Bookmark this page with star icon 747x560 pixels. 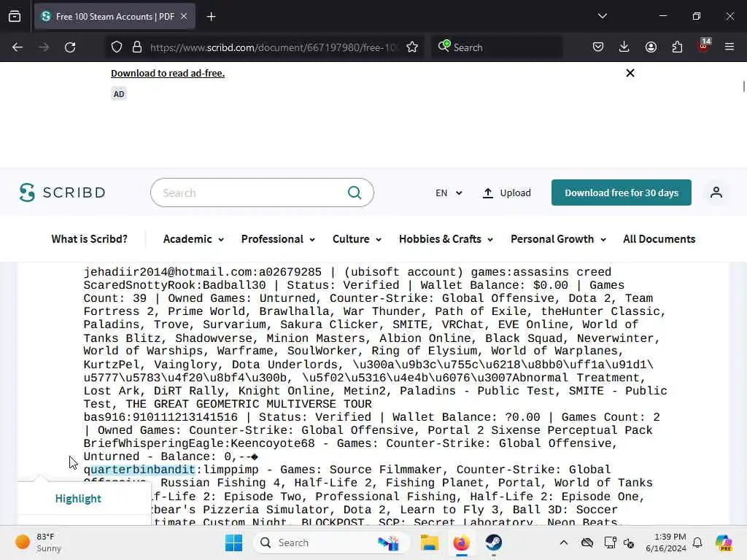click(x=412, y=47)
